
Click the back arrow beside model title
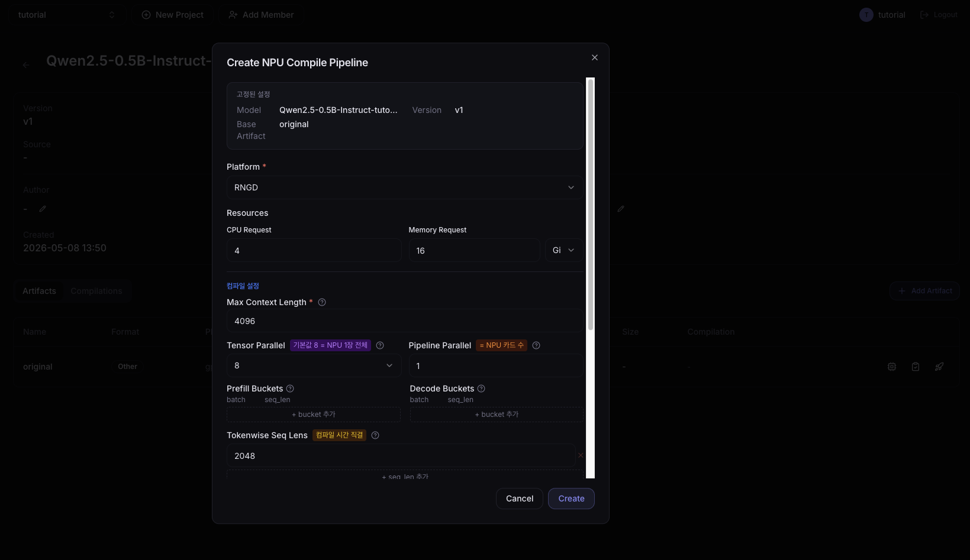(26, 65)
